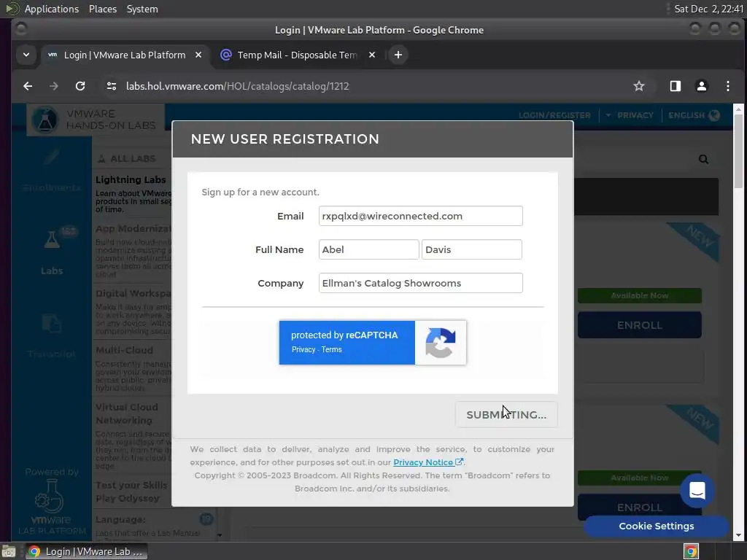The width and height of the screenshot is (747, 560).
Task: Open the Places menu
Action: pyautogui.click(x=102, y=9)
